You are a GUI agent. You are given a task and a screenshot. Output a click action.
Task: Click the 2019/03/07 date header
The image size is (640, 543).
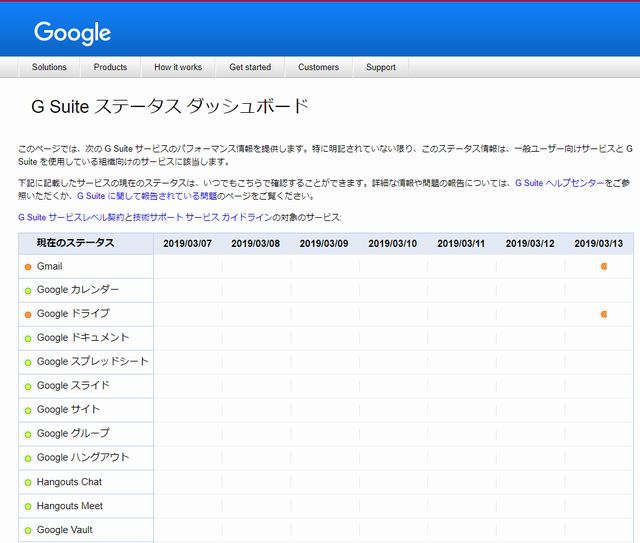[187, 244]
